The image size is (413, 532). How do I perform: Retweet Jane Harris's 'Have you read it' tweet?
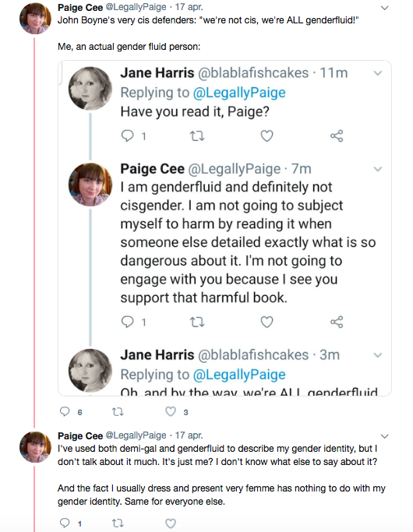197,136
